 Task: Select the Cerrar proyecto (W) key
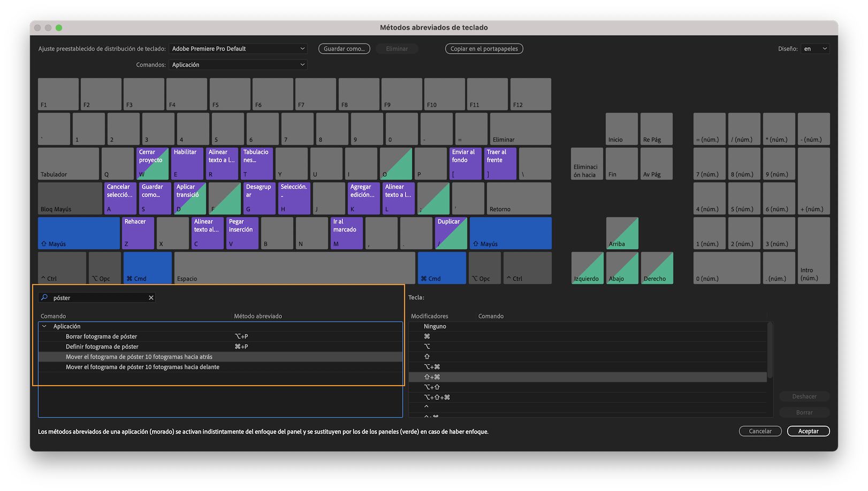point(151,163)
